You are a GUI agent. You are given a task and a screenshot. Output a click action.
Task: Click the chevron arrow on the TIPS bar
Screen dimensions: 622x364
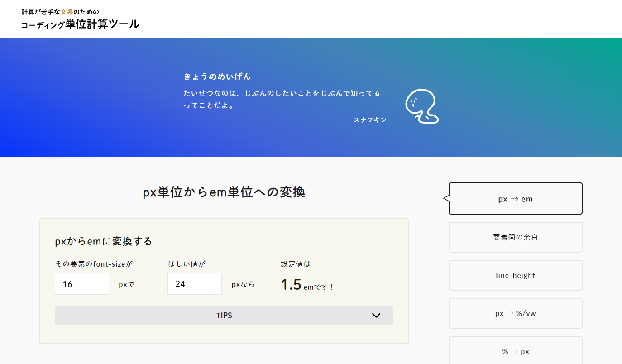tap(376, 316)
